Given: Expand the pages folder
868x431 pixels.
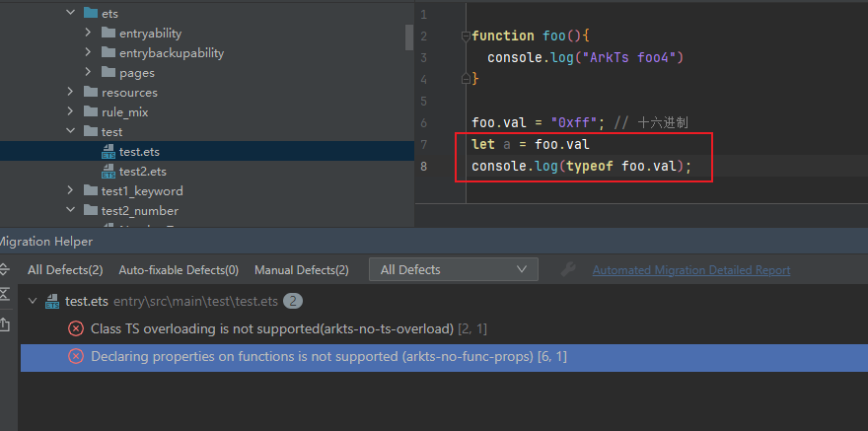Looking at the screenshot, I should (88, 72).
